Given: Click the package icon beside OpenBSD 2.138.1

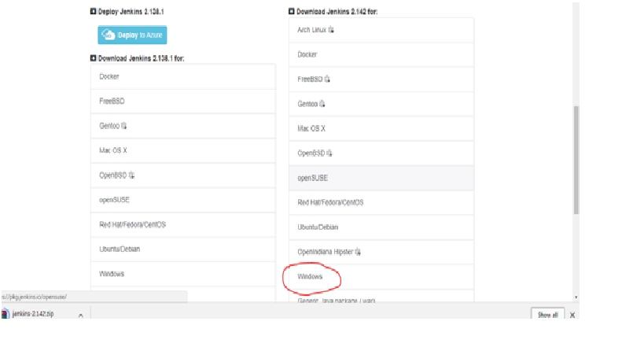Looking at the screenshot, I should [x=132, y=175].
